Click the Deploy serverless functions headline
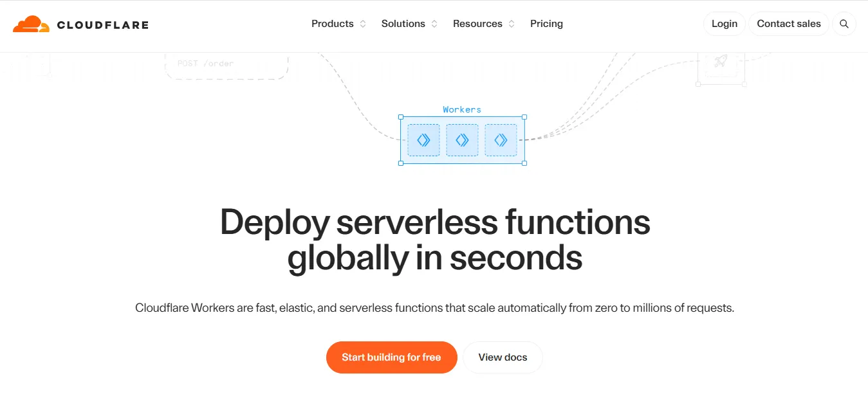The width and height of the screenshot is (868, 405). [x=435, y=240]
